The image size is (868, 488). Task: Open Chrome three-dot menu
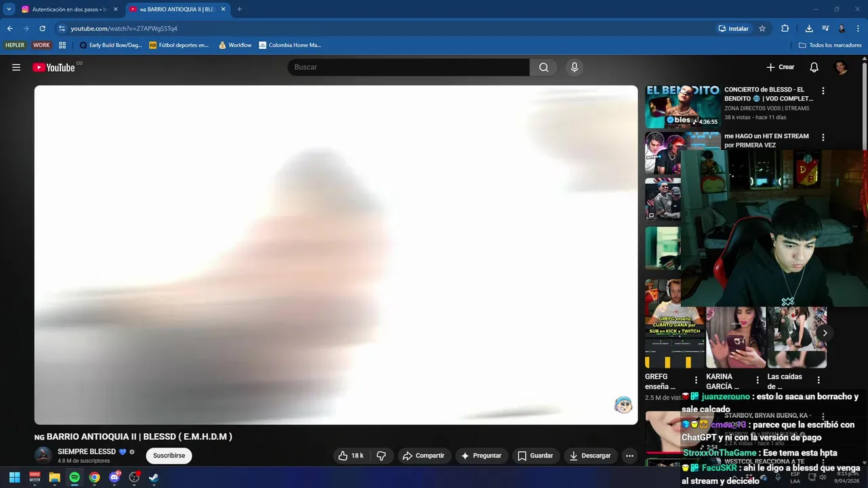858,28
